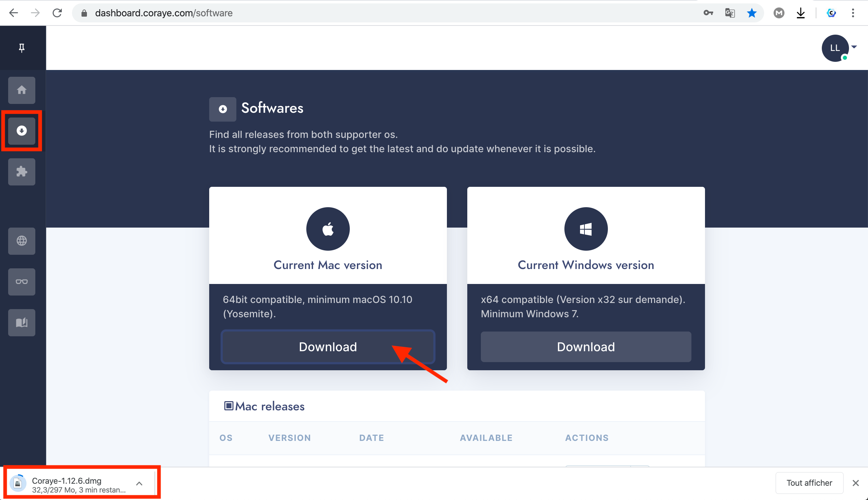Viewport: 868px width, 500px height.
Task: Open the puzzle piece plugins sidebar icon
Action: [x=22, y=172]
